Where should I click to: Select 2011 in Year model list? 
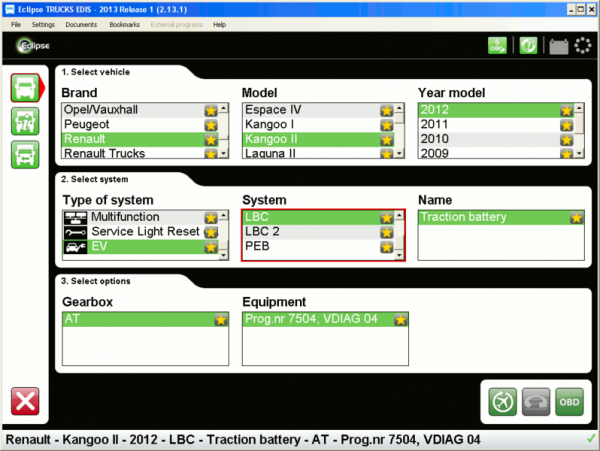coord(496,125)
